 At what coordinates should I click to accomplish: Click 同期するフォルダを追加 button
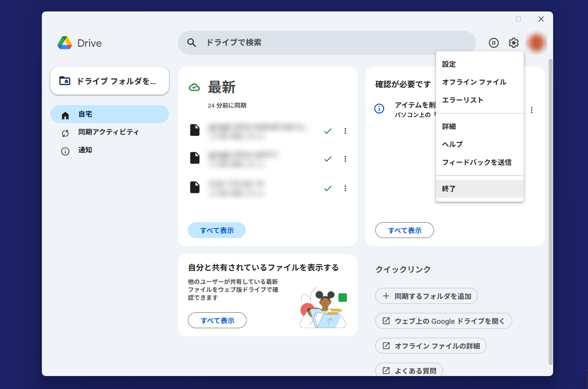[x=427, y=296]
